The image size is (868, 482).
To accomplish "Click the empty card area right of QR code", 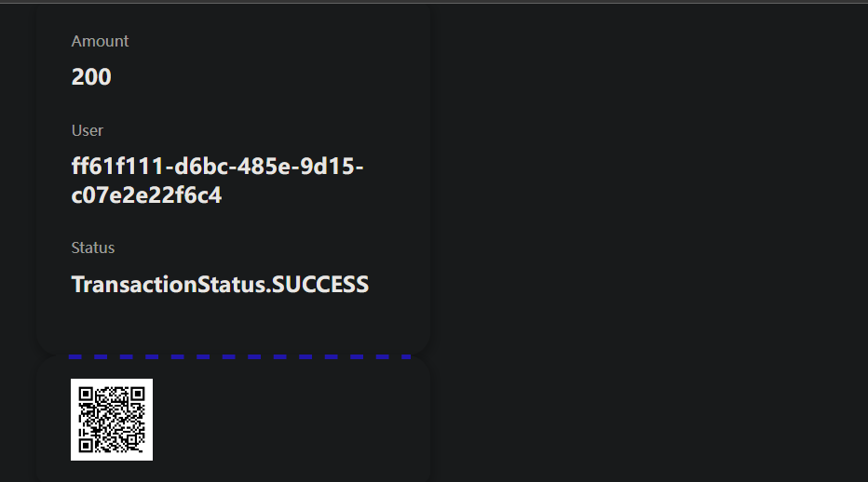I will pyautogui.click(x=289, y=419).
